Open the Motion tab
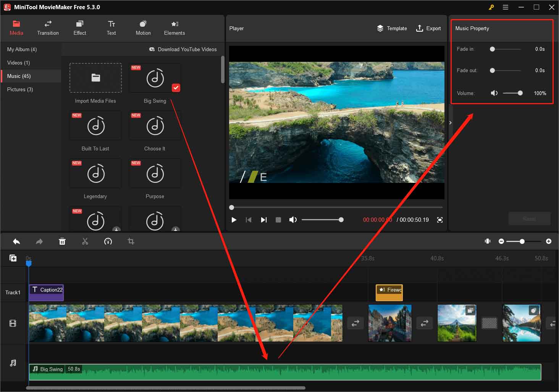The width and height of the screenshot is (559, 392). 143,28
